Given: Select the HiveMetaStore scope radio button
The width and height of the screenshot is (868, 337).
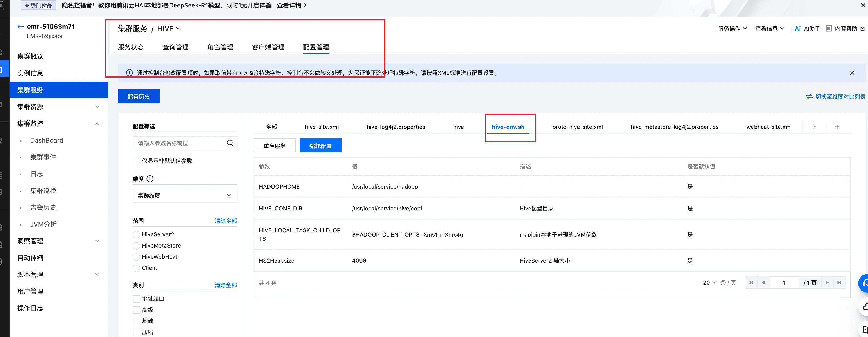Looking at the screenshot, I should click(x=136, y=246).
